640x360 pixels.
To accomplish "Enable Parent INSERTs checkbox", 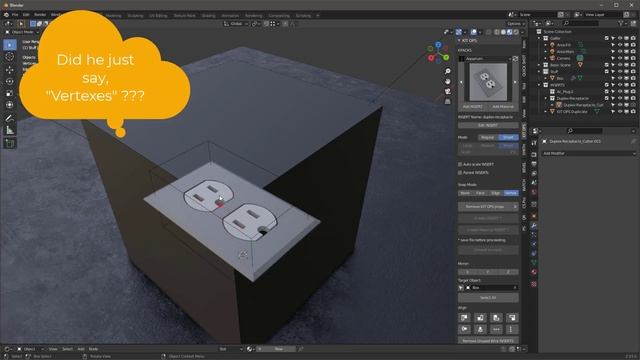I will (460, 173).
